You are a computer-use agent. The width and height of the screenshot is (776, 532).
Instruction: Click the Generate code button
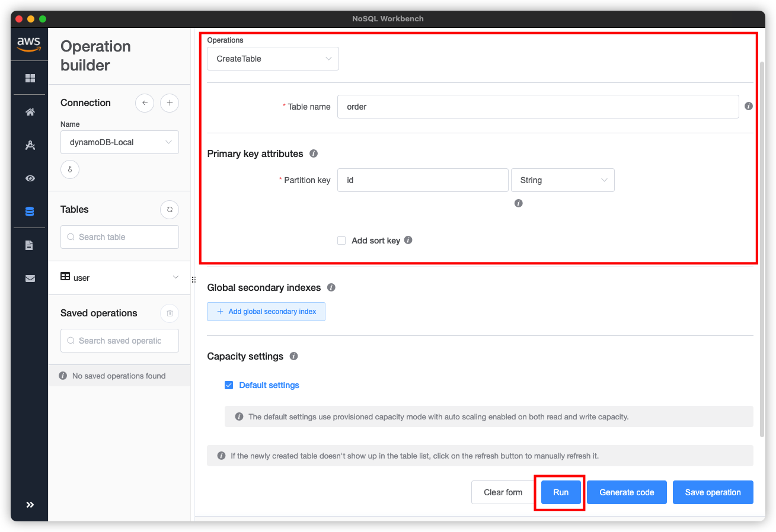(x=627, y=492)
